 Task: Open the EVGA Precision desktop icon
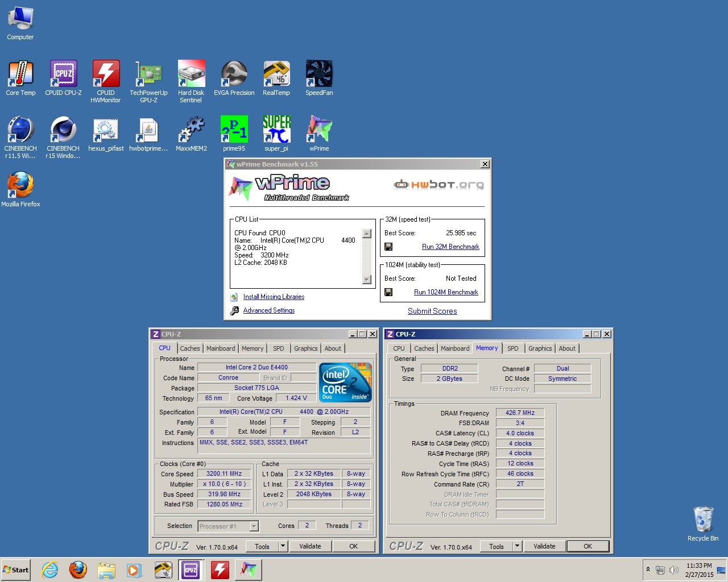(x=234, y=78)
